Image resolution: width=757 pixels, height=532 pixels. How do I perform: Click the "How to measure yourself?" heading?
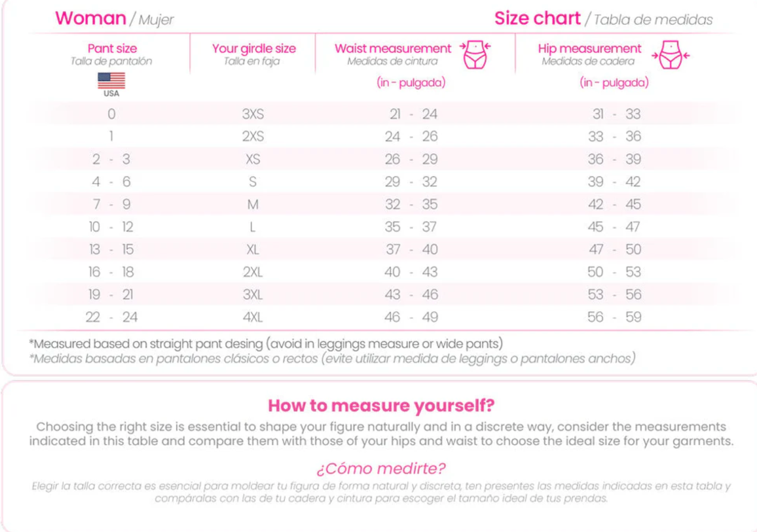381,405
